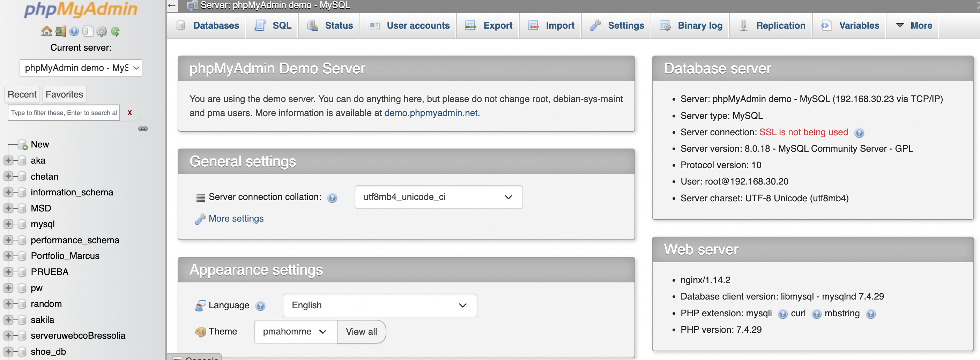Click the help icon next to SSL warning

(860, 132)
